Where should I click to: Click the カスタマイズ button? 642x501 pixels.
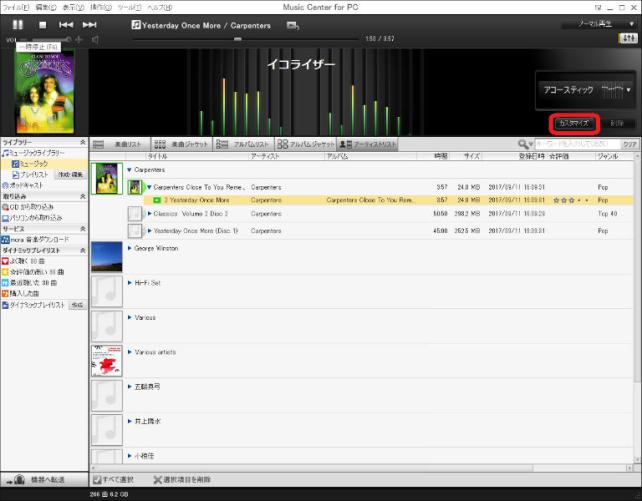(x=574, y=123)
